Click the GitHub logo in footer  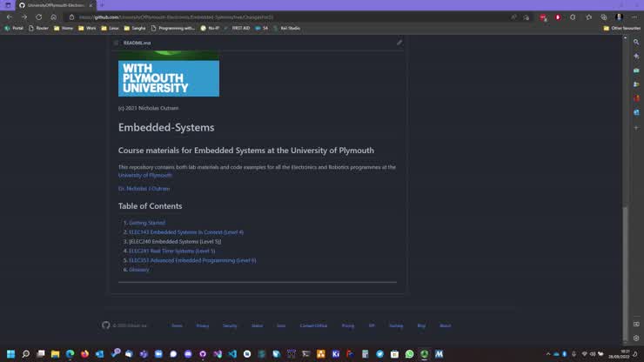tap(106, 325)
